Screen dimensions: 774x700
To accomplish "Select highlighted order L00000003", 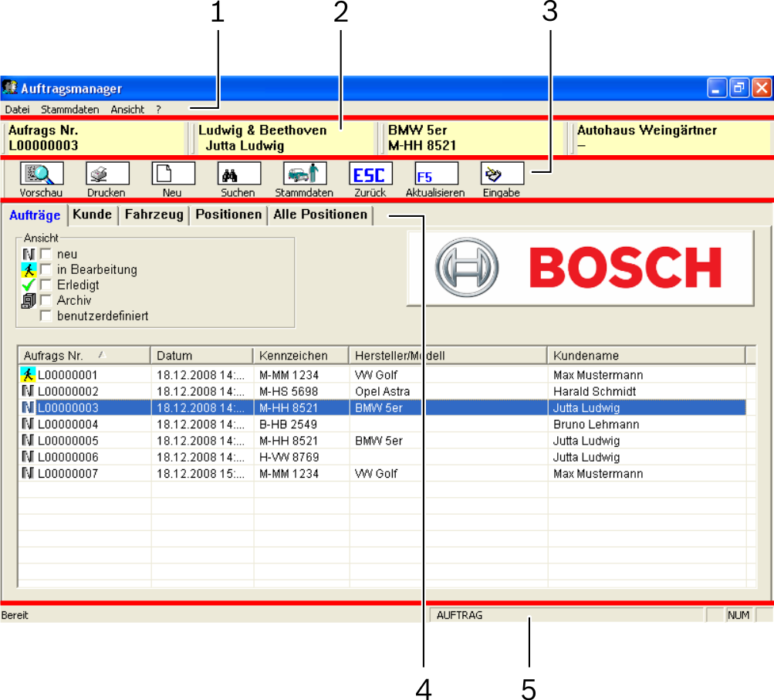I will [383, 407].
